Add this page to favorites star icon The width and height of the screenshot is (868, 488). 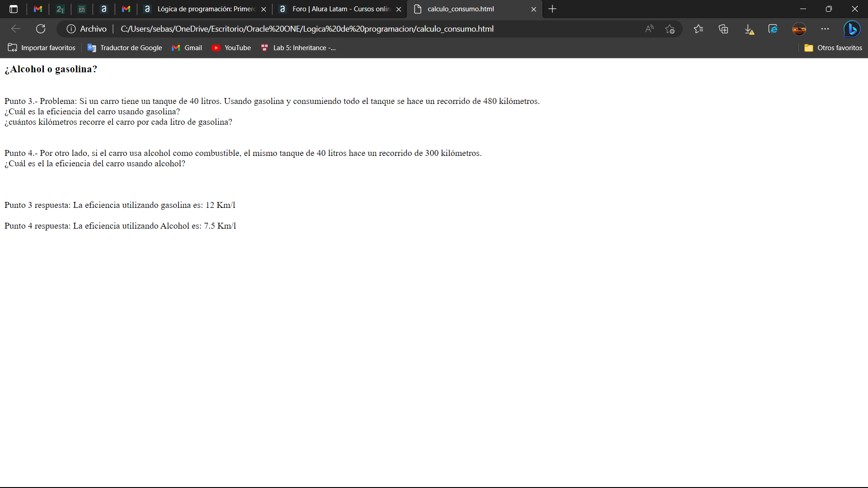pos(670,29)
